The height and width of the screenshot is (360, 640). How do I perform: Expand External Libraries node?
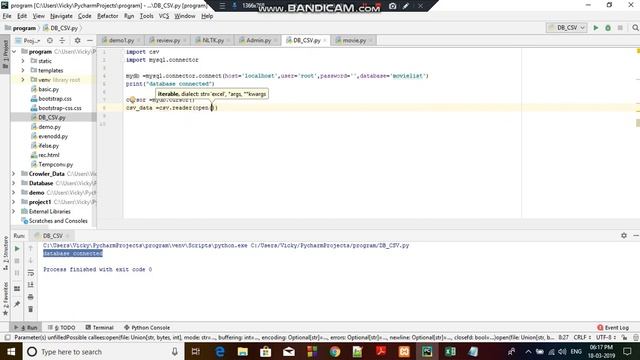pyautogui.click(x=13, y=211)
